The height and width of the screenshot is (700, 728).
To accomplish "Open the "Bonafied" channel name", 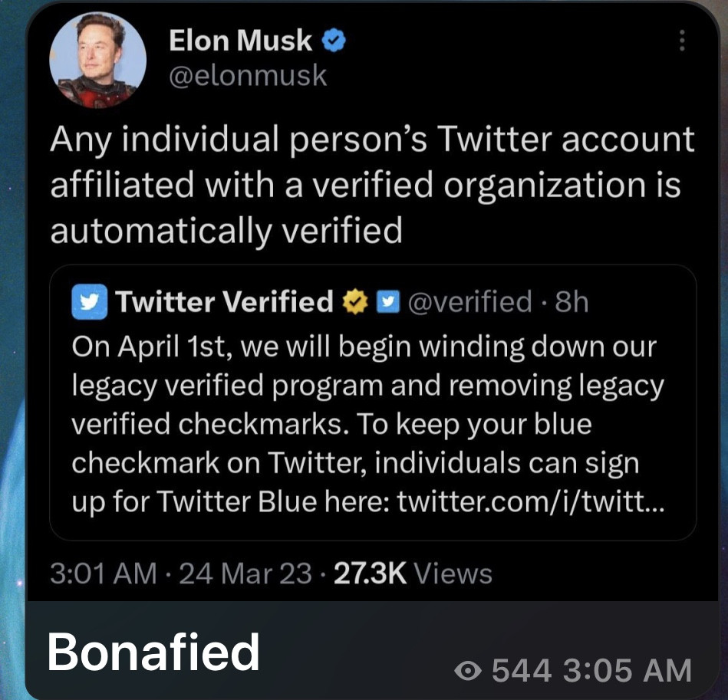I will 153,652.
